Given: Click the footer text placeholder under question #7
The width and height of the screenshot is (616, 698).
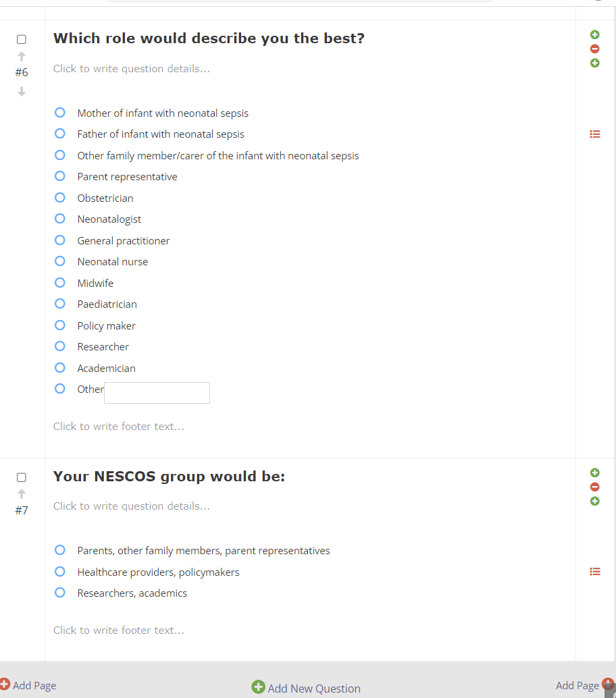Looking at the screenshot, I should (x=119, y=630).
